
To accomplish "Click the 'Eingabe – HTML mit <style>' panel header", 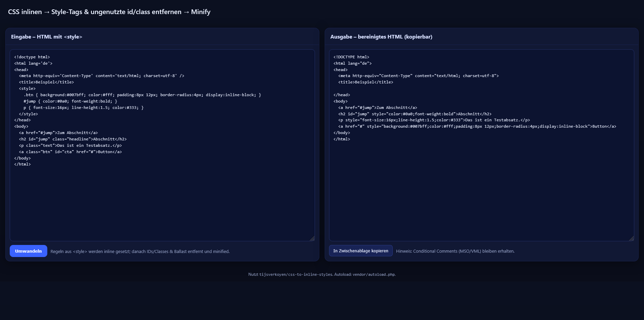I will 47,37.
